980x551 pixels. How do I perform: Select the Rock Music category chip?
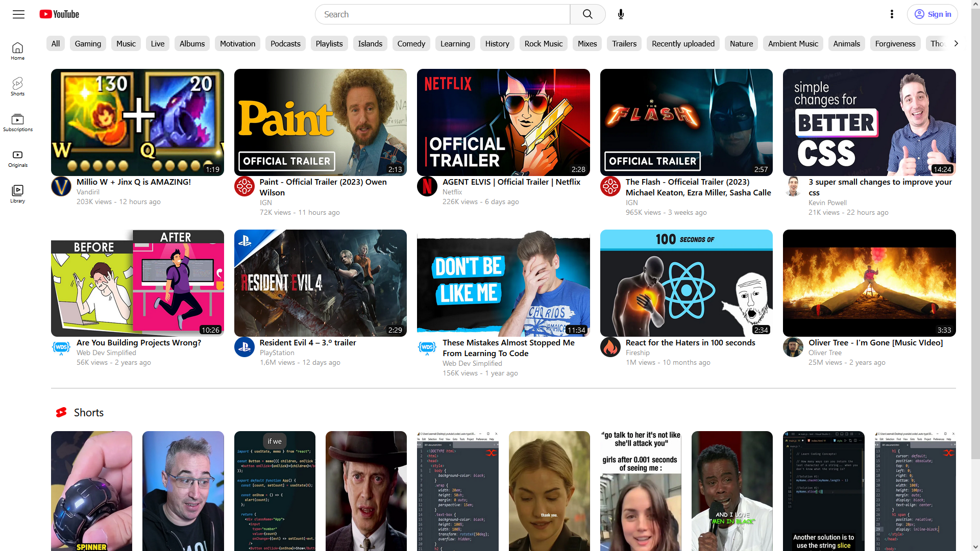(543, 43)
